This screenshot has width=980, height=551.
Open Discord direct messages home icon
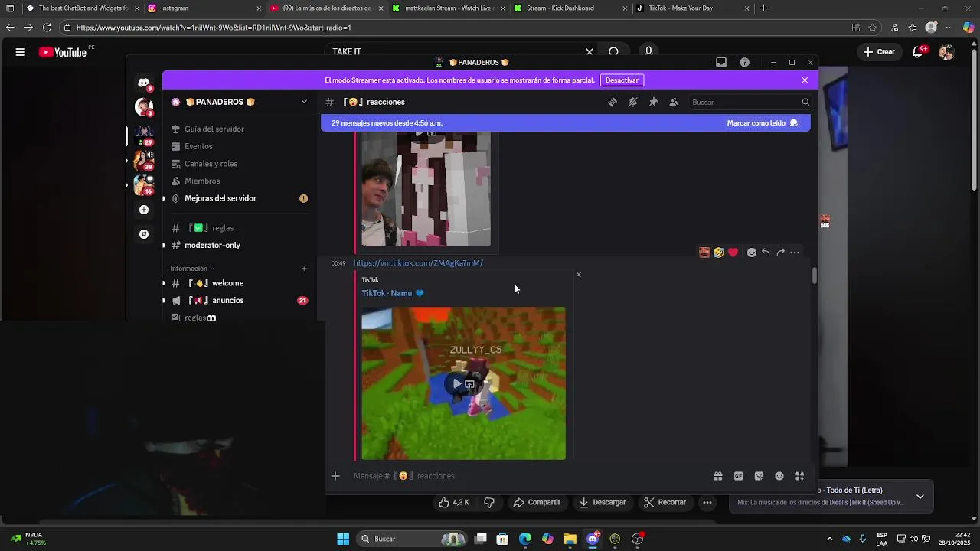(144, 82)
